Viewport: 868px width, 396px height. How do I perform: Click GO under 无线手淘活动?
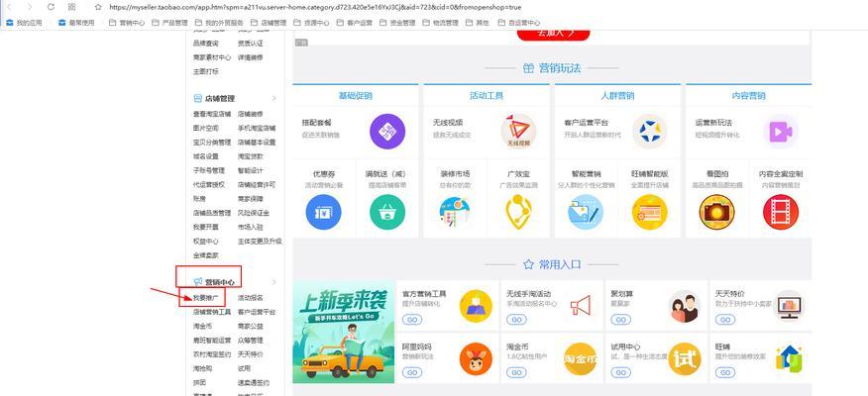pos(516,320)
